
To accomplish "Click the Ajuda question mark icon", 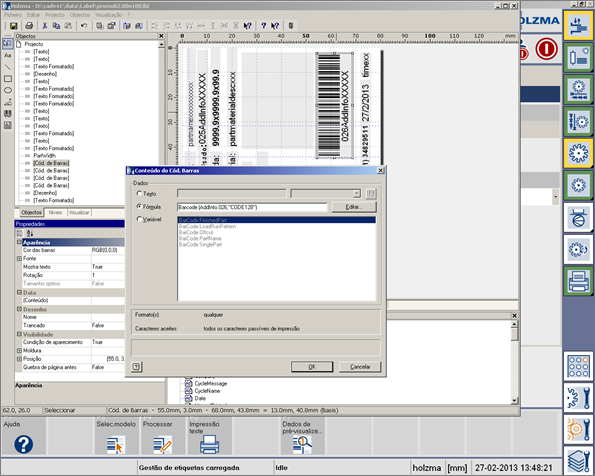I will pos(24,444).
